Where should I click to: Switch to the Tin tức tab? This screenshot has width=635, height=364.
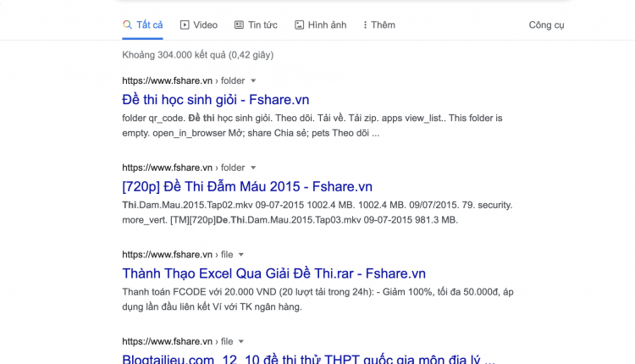[256, 25]
